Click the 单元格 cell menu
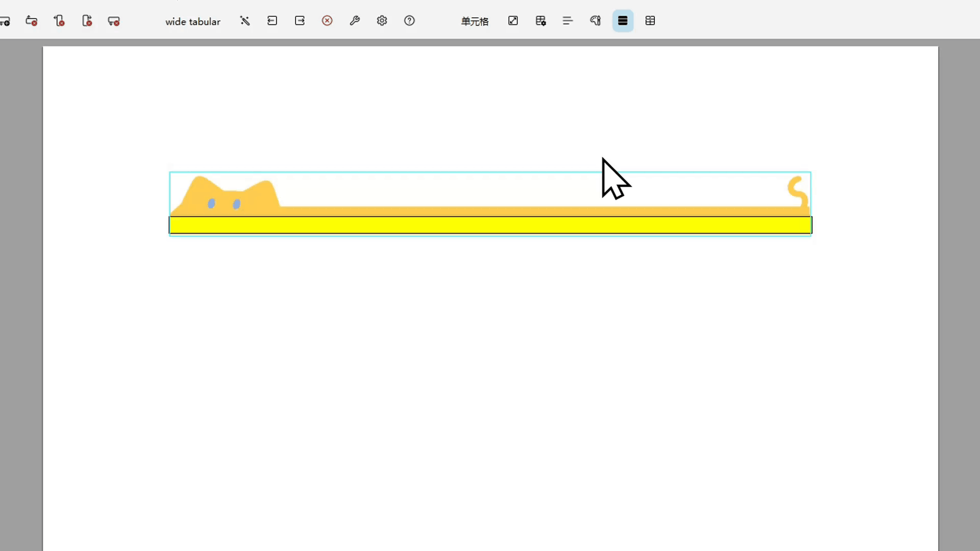 475,21
